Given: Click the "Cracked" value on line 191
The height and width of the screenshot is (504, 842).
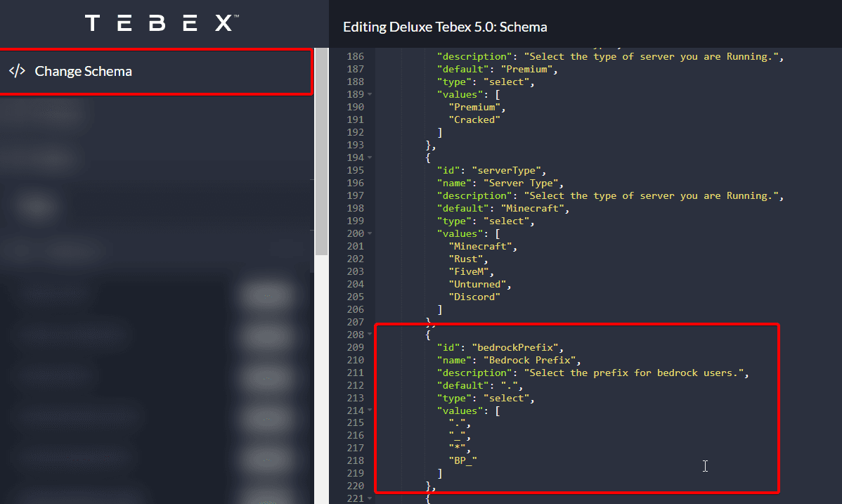Looking at the screenshot, I should point(474,119).
